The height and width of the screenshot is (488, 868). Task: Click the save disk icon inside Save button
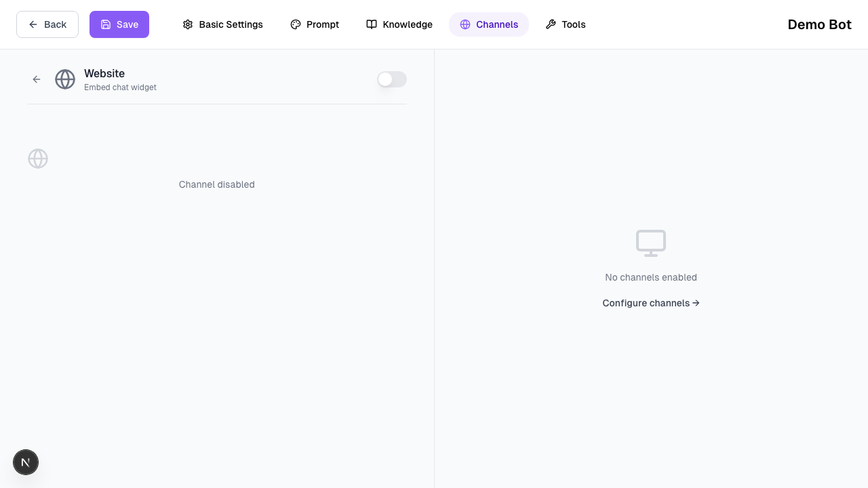coord(106,24)
